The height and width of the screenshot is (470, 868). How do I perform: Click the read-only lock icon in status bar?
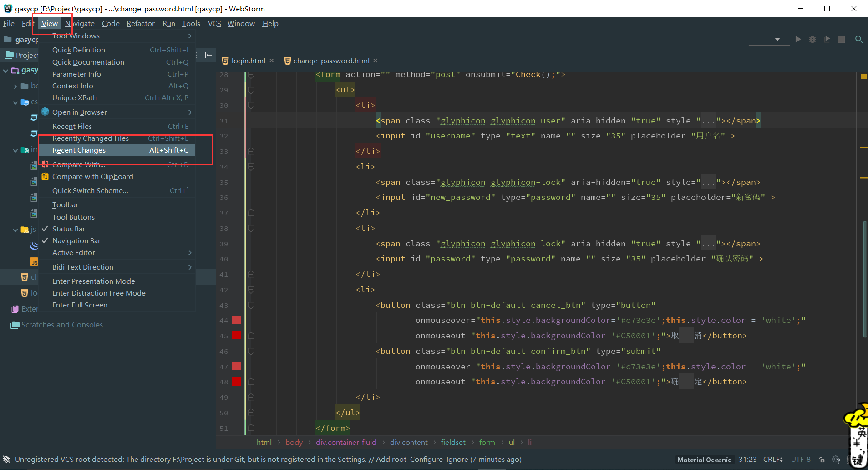(x=822, y=460)
